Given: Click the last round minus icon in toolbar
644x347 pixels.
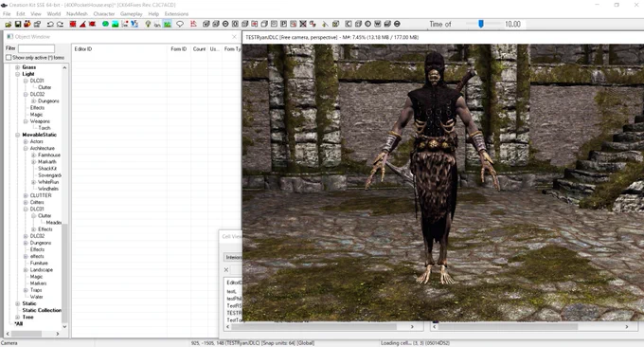Looking at the screenshot, I should tap(397, 25).
